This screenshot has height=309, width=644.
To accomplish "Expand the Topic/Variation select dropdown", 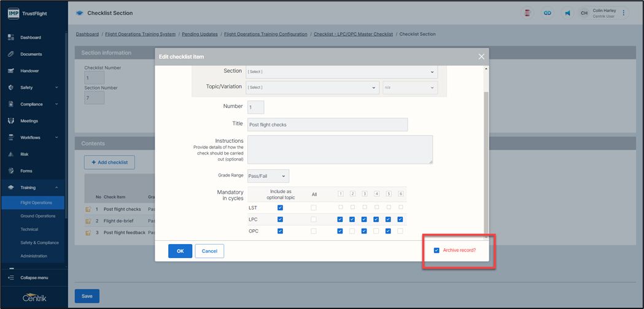I will click(312, 88).
